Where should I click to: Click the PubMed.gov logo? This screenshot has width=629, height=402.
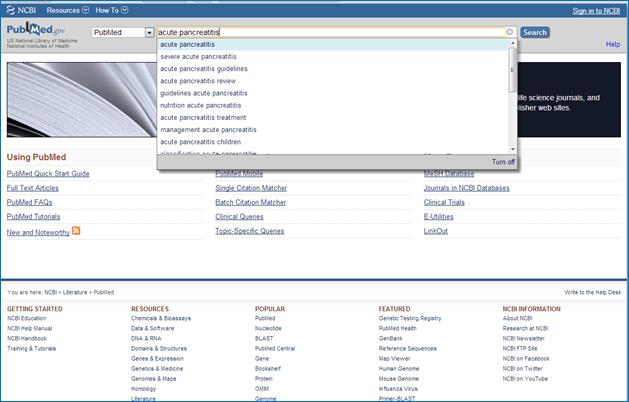(x=35, y=29)
